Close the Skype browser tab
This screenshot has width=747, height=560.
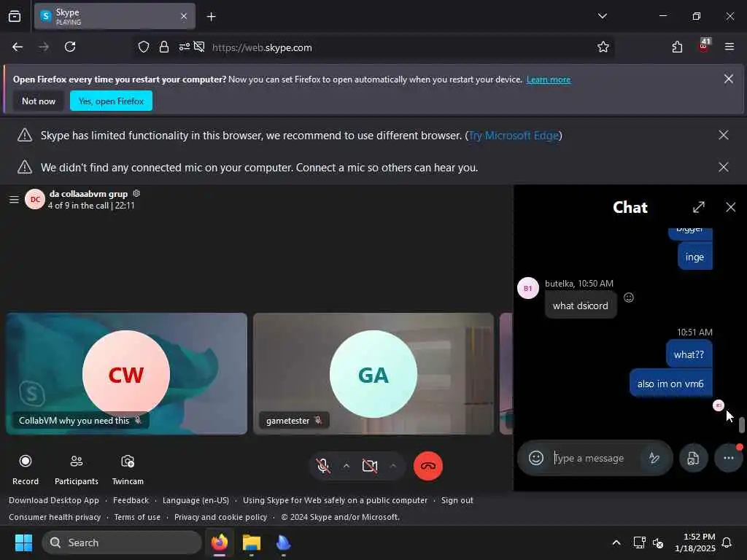tap(184, 16)
